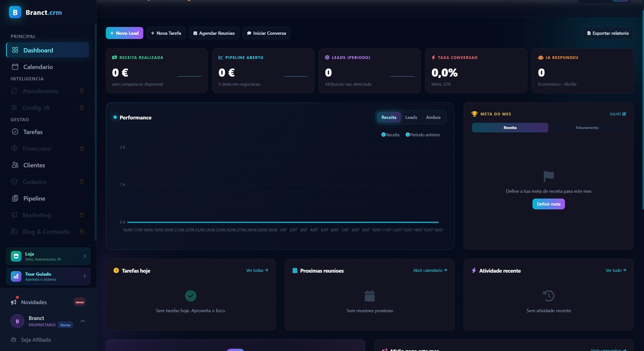Image resolution: width=644 pixels, height=351 pixels.
Task: Click the Nova Tarefa button
Action: click(166, 33)
